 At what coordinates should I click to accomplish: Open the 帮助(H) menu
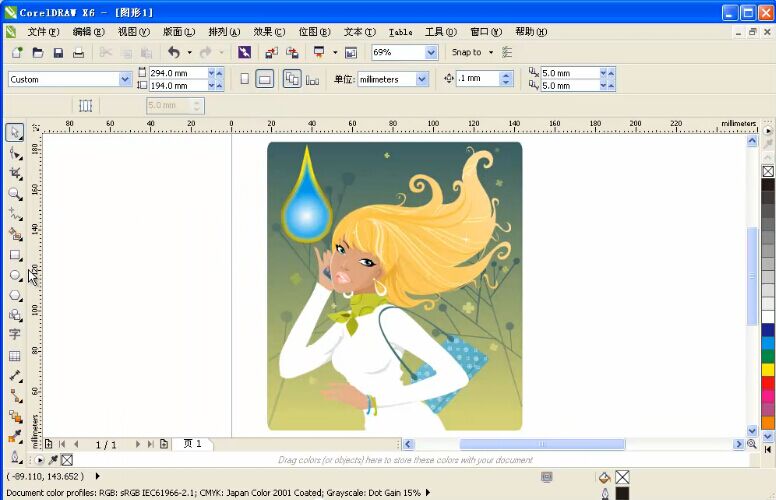point(531,32)
